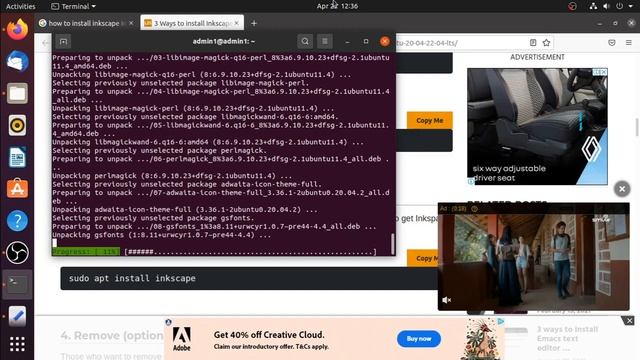Go back in Firefox
Image resolution: width=640 pixels, height=360 pixels.
(x=45, y=42)
